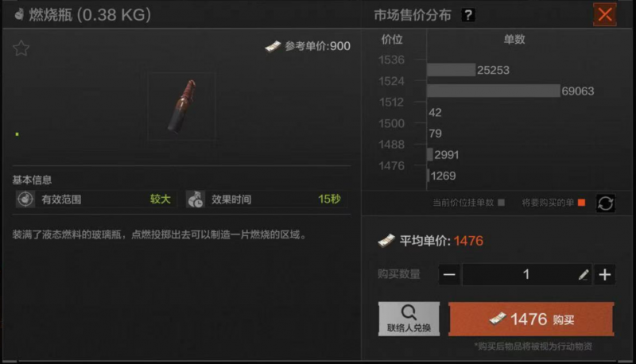The height and width of the screenshot is (364, 636).
Task: Select the 69063 orders price bar
Action: [x=493, y=91]
